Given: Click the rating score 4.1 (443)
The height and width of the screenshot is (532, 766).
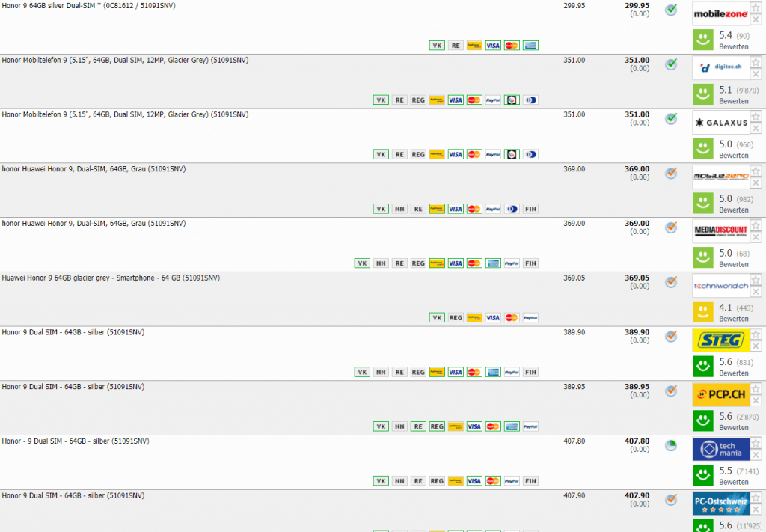Looking at the screenshot, I should 736,308.
